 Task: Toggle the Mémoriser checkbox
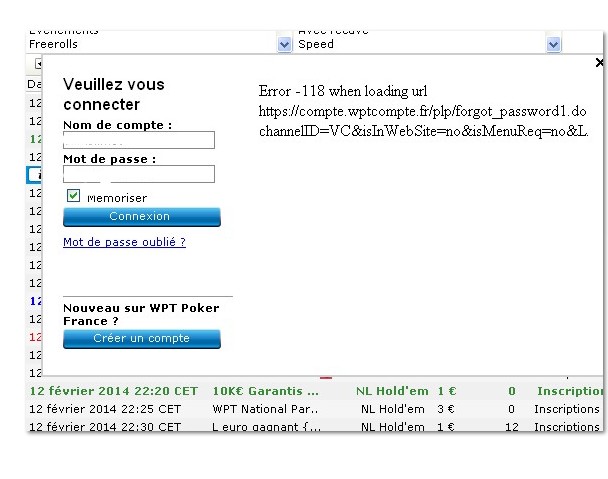click(73, 196)
